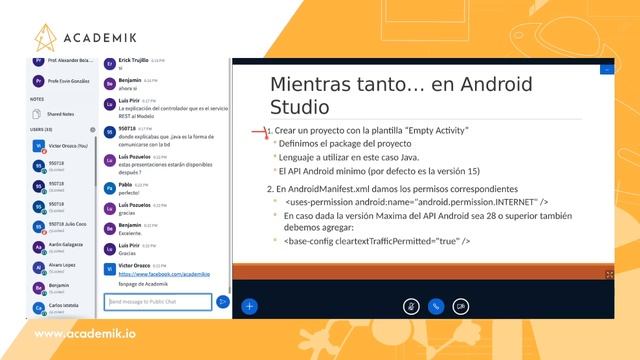Send the chat message with the arrow button
This screenshot has width=640, height=360.
[x=222, y=302]
